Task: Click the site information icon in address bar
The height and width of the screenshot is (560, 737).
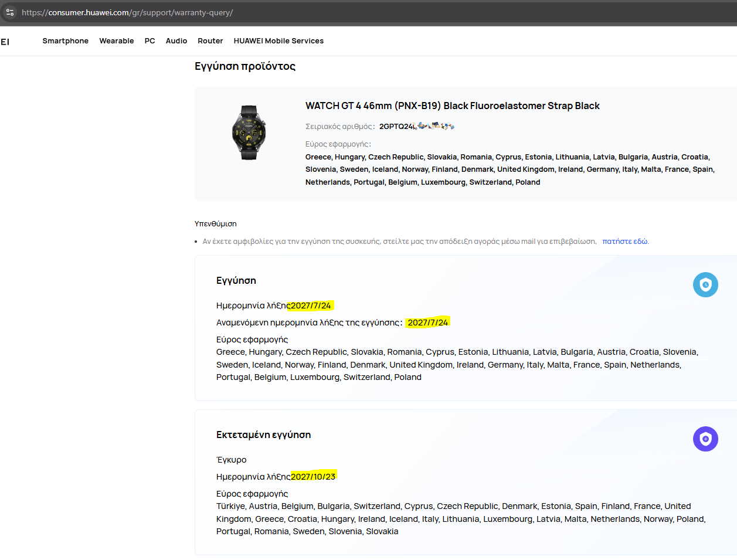Action: coord(9,12)
